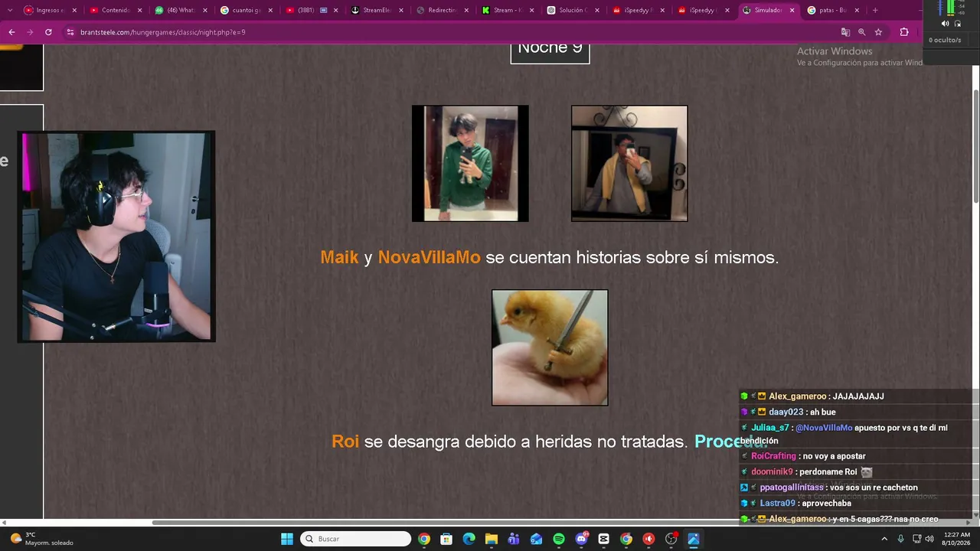Viewport: 980px width, 551px height.
Task: Open the clock and date showing 12:27 AM
Action: tap(957, 539)
